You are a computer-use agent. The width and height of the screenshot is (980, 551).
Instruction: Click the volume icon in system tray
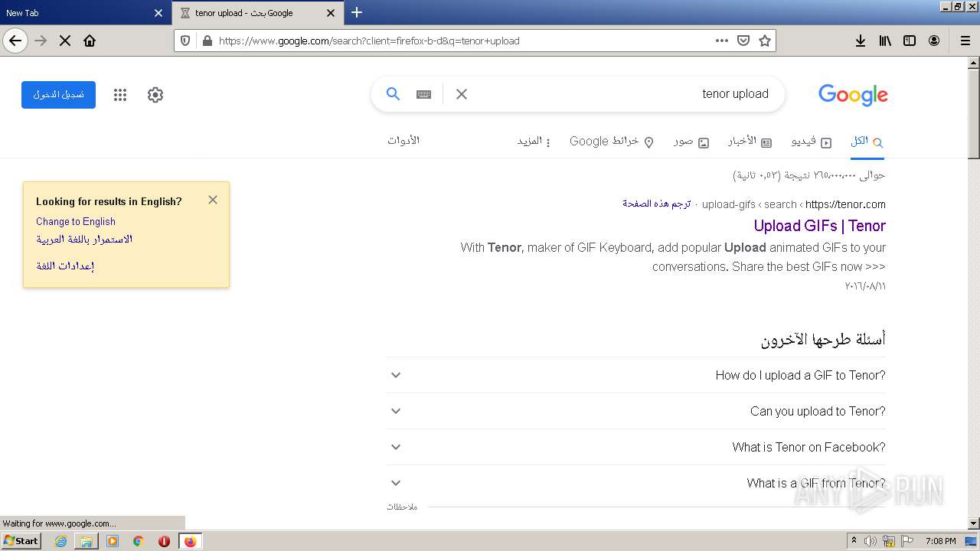point(871,541)
